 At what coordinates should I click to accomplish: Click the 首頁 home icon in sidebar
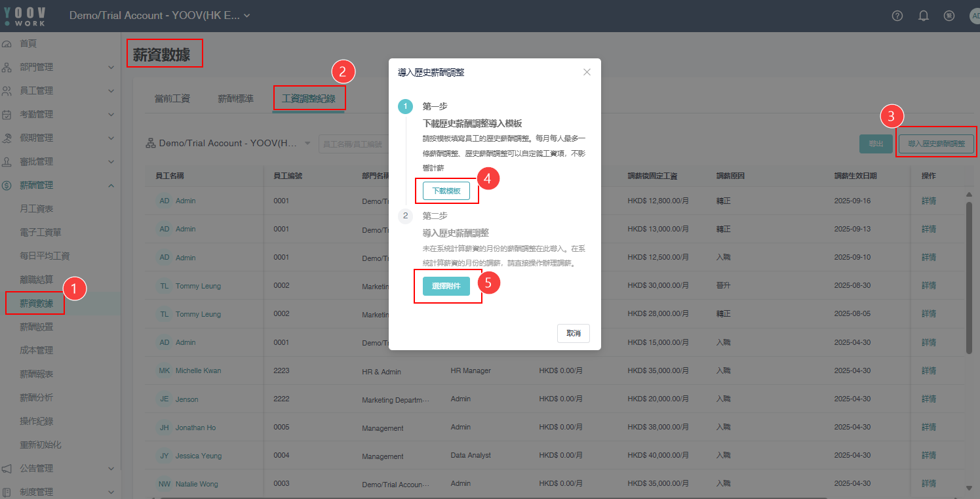7,43
